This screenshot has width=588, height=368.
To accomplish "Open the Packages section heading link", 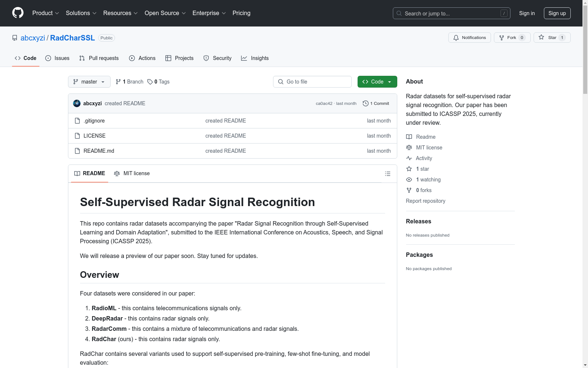I will coord(419,255).
